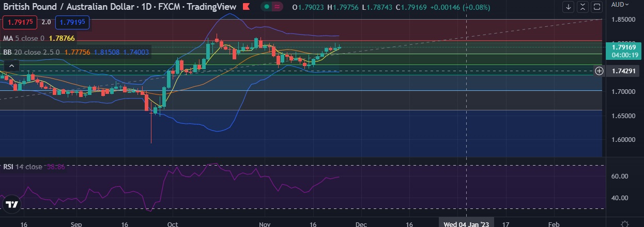Click the high value H1.79756

342,7
